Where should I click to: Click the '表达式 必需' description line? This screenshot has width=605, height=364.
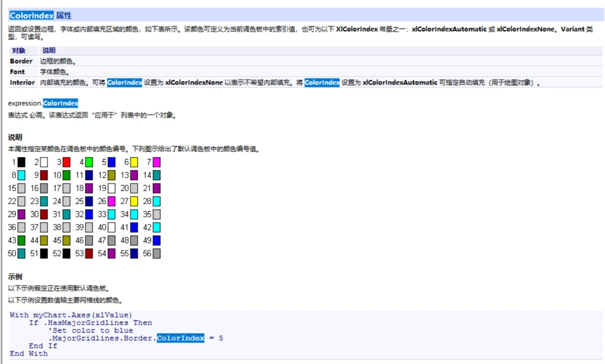pyautogui.click(x=92, y=116)
